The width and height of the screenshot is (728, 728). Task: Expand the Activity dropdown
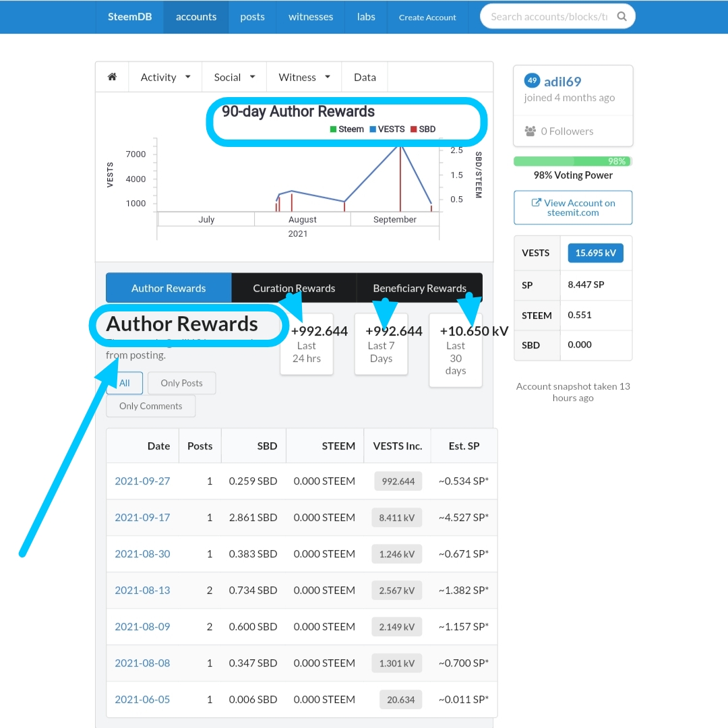pos(165,77)
